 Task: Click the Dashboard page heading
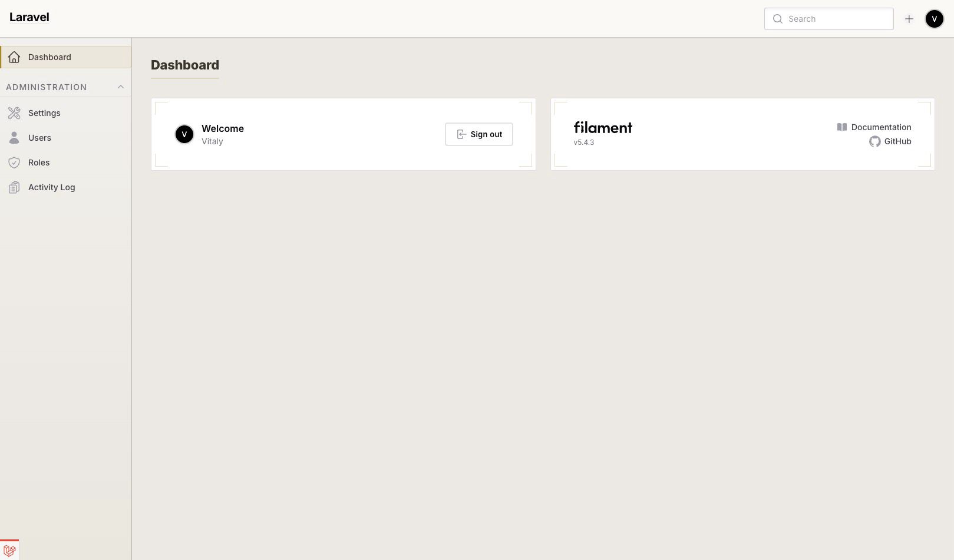click(x=185, y=65)
